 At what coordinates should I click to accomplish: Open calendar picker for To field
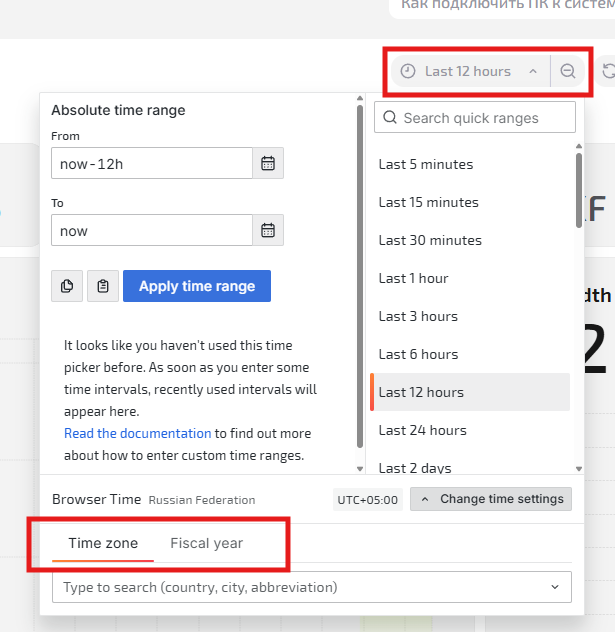click(x=268, y=230)
